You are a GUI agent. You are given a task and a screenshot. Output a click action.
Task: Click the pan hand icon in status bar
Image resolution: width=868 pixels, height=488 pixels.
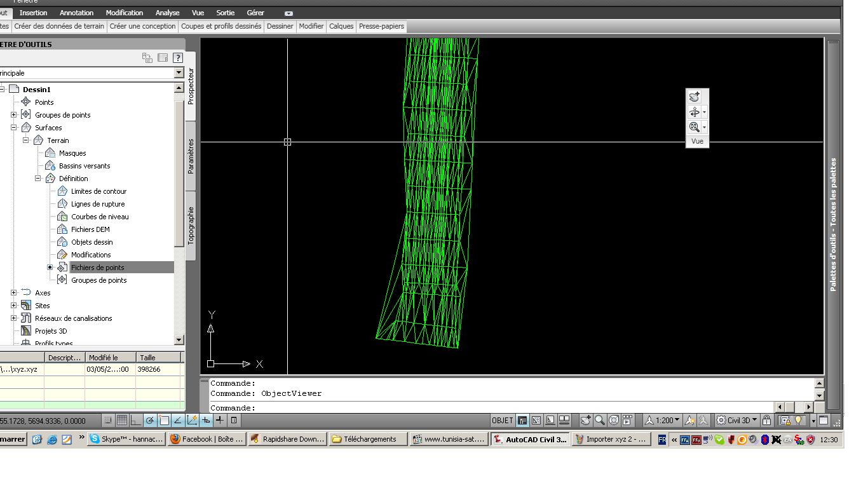click(586, 420)
